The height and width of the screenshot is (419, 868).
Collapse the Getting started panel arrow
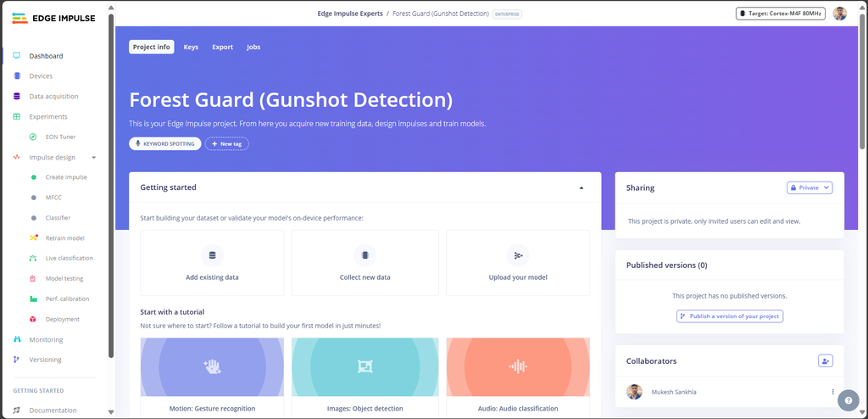click(x=581, y=188)
